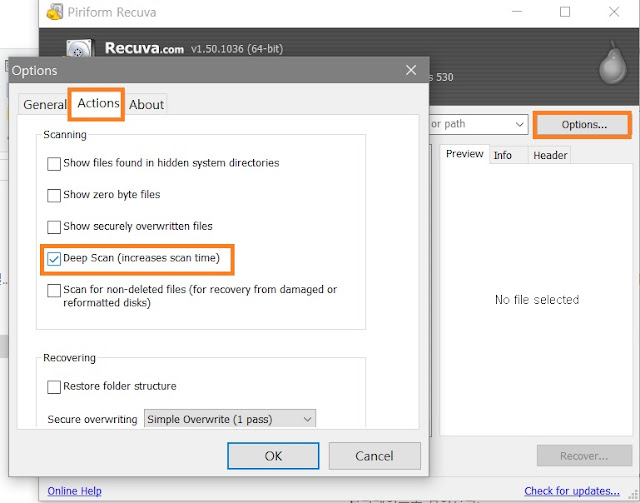Click the Piriform Recuva title bar app icon

pos(55,12)
